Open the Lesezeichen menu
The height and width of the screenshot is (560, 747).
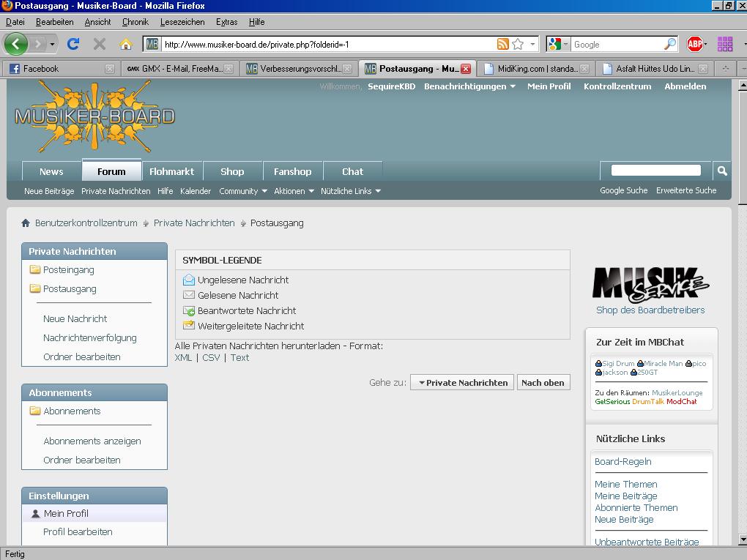[182, 22]
